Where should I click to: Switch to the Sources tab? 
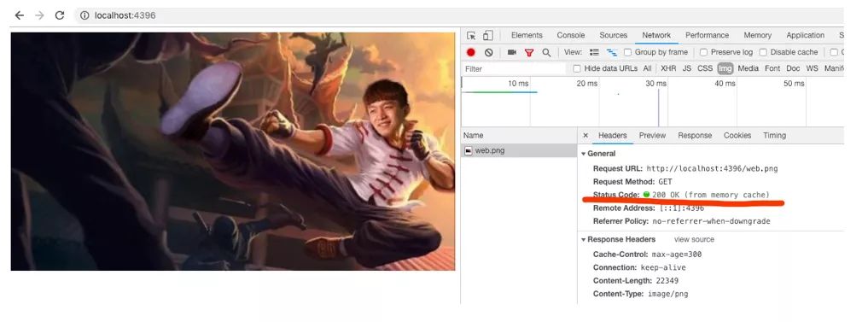coord(614,35)
